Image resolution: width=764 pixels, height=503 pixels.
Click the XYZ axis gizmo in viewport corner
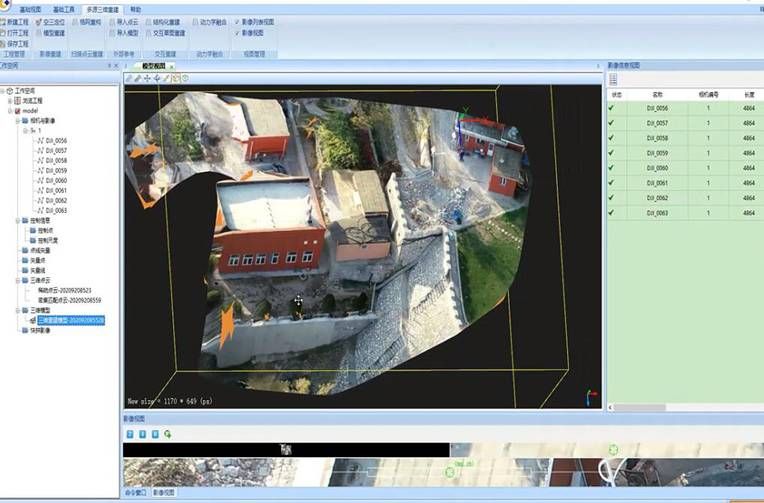(x=591, y=397)
